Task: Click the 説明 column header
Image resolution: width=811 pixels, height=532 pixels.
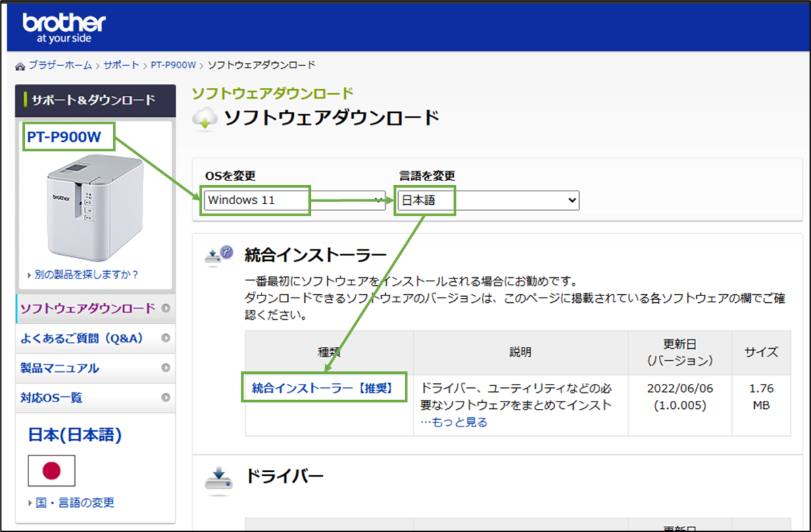Action: 520,352
